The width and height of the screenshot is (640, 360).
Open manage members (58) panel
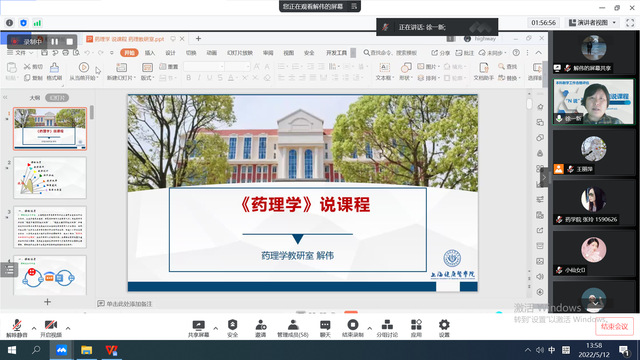pos(293,328)
